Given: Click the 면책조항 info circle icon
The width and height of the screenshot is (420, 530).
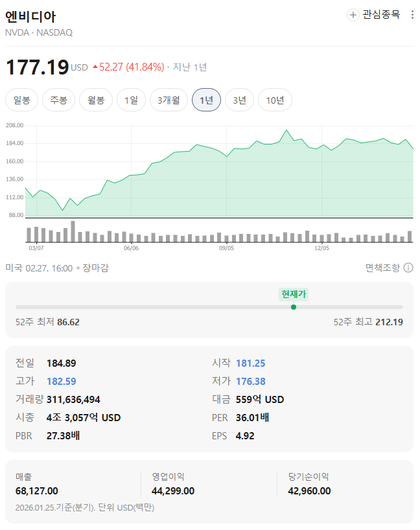Looking at the screenshot, I should click(x=408, y=268).
